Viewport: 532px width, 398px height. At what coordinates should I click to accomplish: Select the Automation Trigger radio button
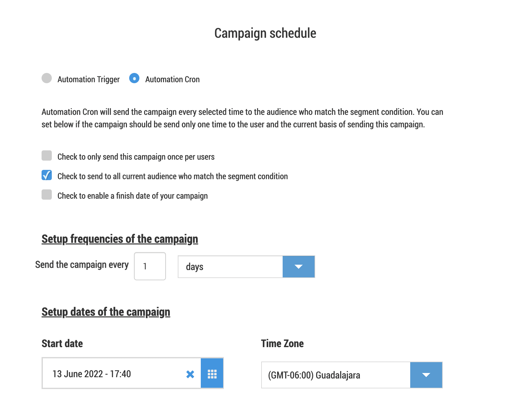tap(47, 78)
